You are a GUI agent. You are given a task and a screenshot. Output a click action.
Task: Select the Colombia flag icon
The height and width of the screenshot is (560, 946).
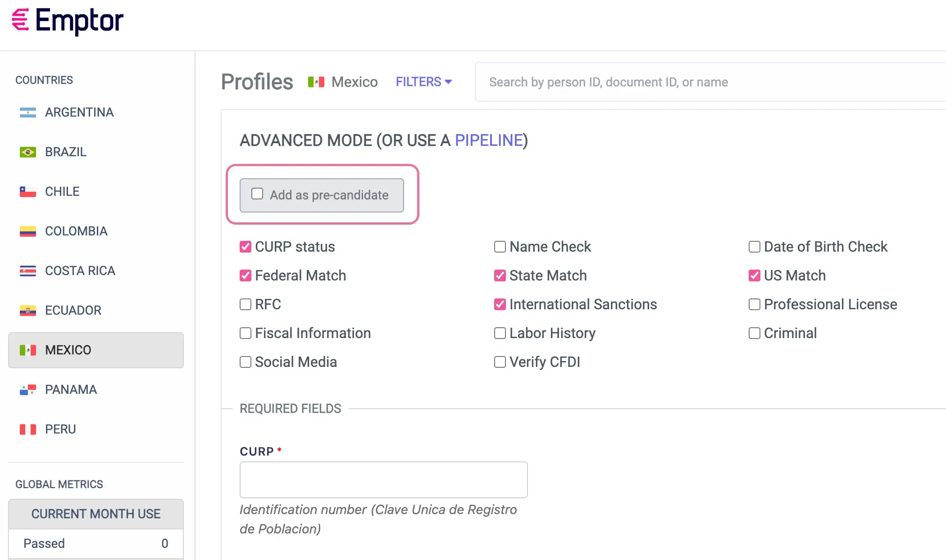[28, 231]
